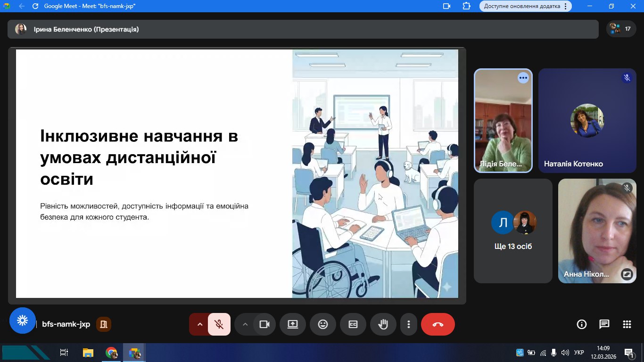
Task: Unmute the microphone in the call bar
Action: (219, 324)
